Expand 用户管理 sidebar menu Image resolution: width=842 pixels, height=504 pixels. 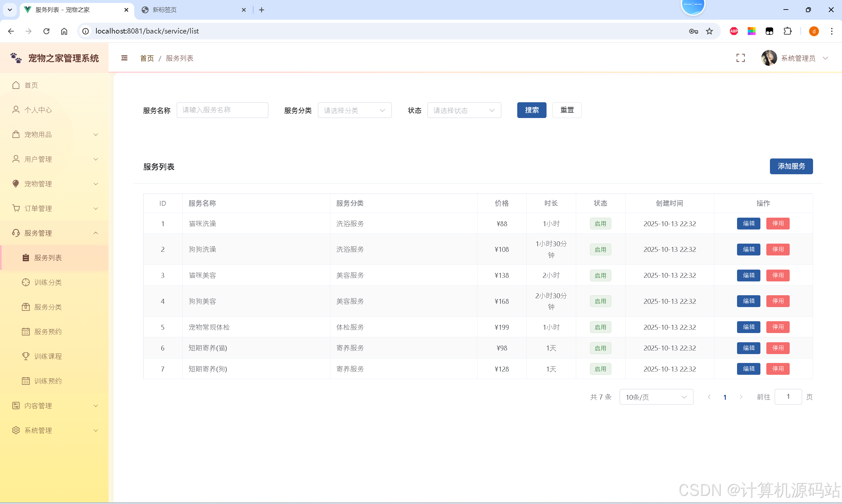(x=54, y=159)
